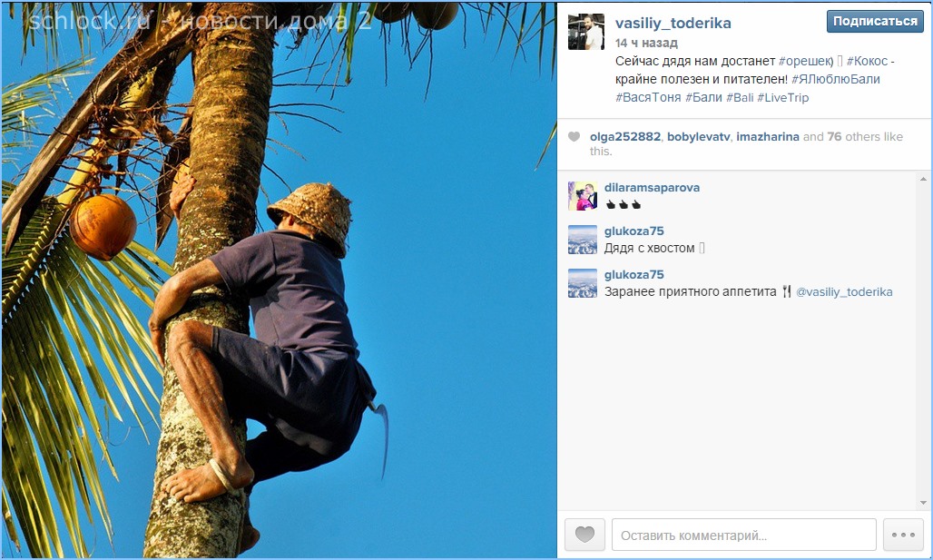933x560 pixels.
Task: Click the comments scrollbar up arrow
Action: pos(923,179)
